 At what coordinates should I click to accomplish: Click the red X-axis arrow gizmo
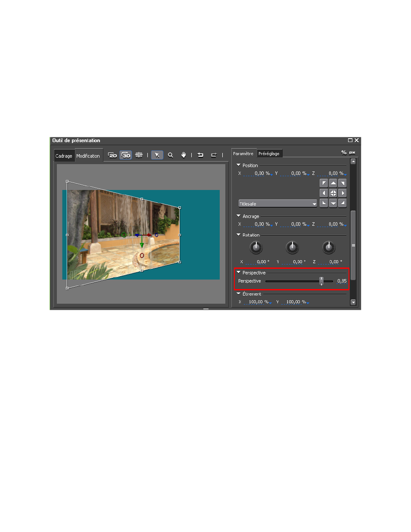click(x=149, y=235)
